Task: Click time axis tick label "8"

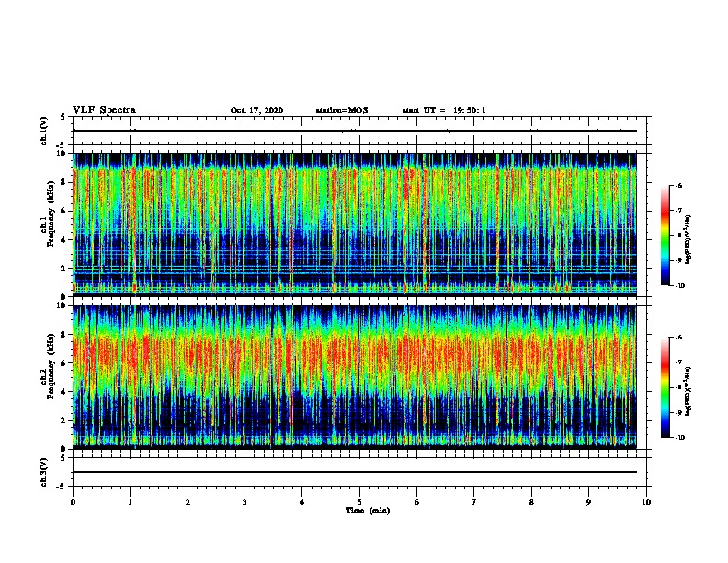Action: click(x=531, y=502)
